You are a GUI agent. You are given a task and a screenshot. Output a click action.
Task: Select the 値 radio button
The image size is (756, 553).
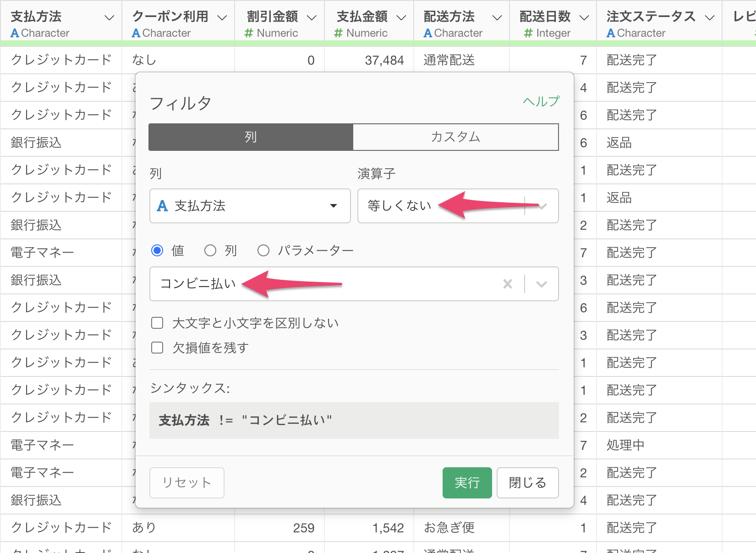[157, 250]
